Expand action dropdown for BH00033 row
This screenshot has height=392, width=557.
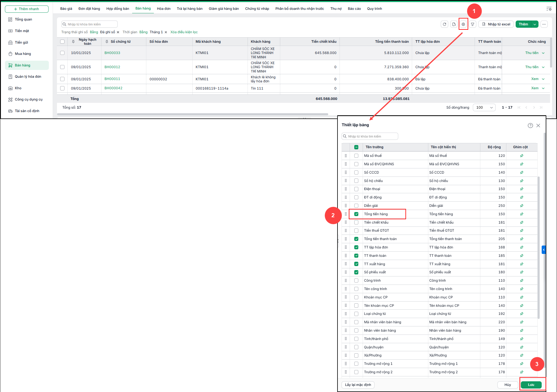tap(543, 53)
